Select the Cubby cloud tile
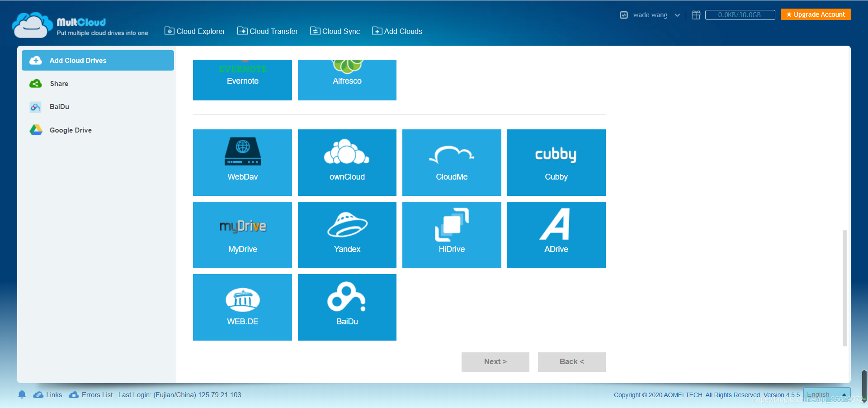The height and width of the screenshot is (408, 868). [556, 162]
